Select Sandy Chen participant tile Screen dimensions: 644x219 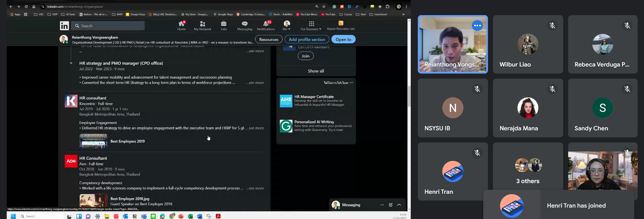pyautogui.click(x=603, y=108)
